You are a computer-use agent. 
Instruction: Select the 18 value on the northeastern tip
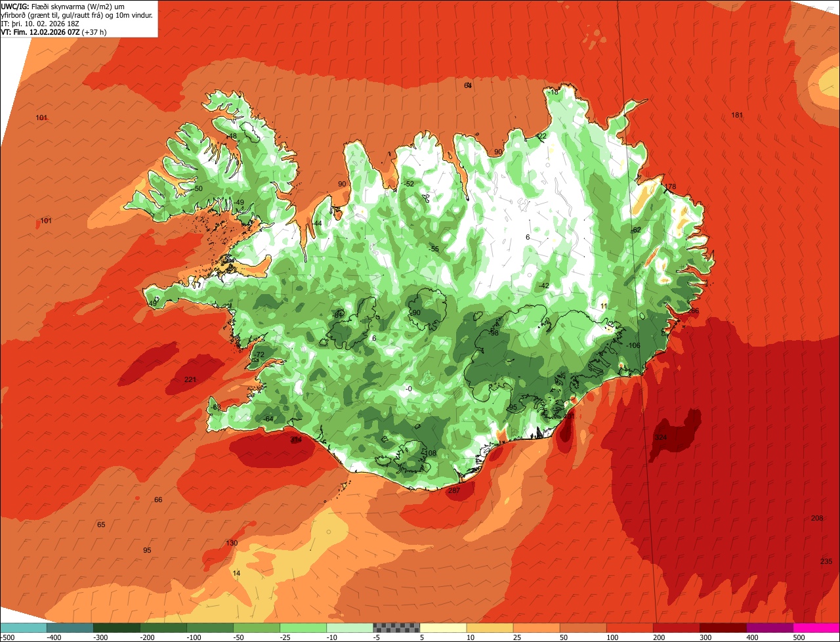point(554,92)
